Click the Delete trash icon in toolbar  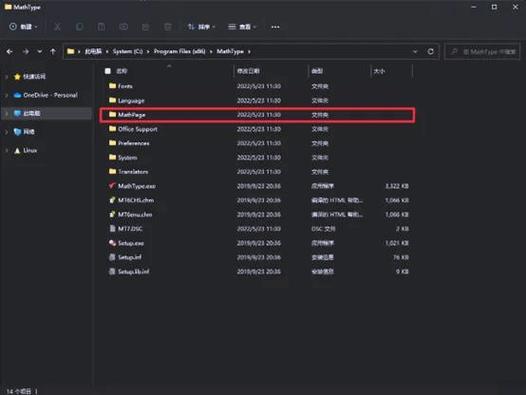pos(168,27)
